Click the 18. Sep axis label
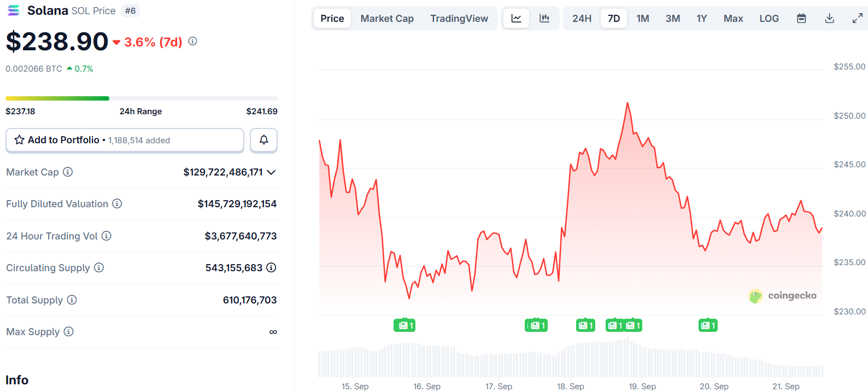 (571, 386)
